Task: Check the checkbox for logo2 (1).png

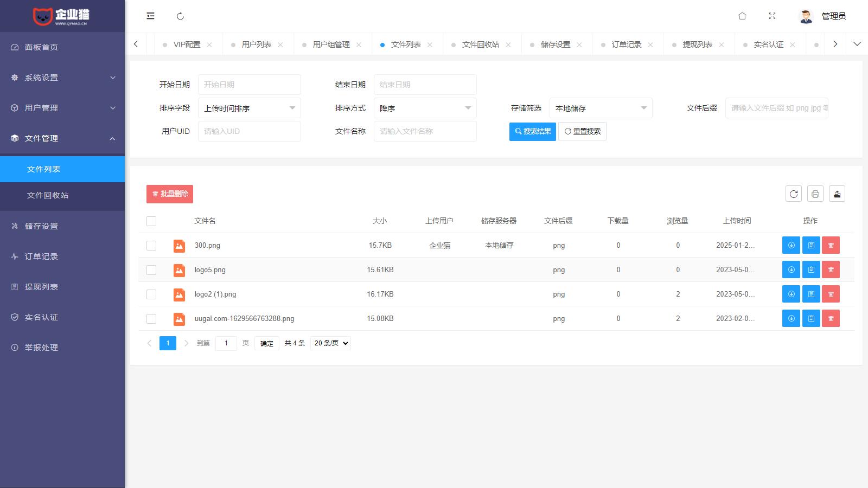Action: tap(151, 294)
